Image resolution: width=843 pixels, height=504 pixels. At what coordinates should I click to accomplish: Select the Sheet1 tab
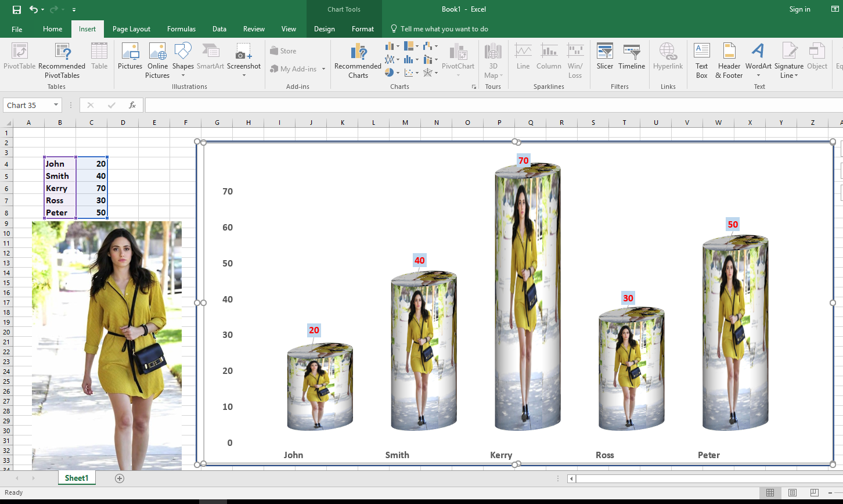(76, 478)
